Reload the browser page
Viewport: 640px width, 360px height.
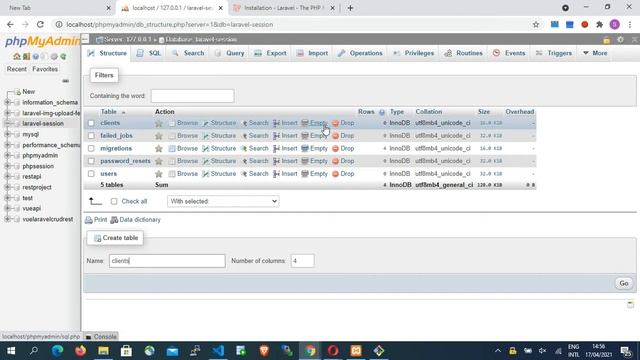(x=40, y=24)
